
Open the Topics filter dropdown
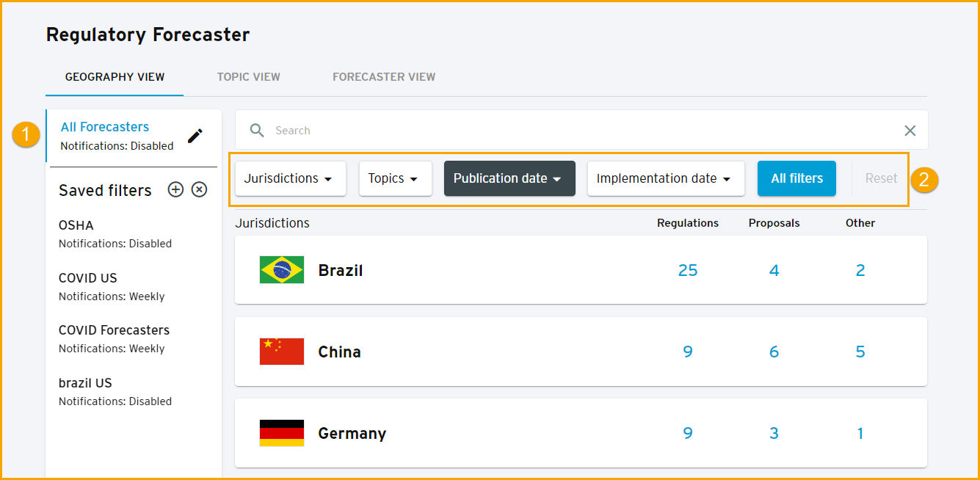tap(396, 178)
